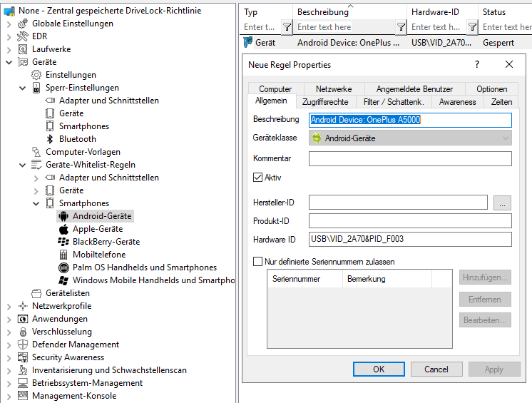
Task: Click the Apple-Geräte apple icon
Action: (x=63, y=229)
